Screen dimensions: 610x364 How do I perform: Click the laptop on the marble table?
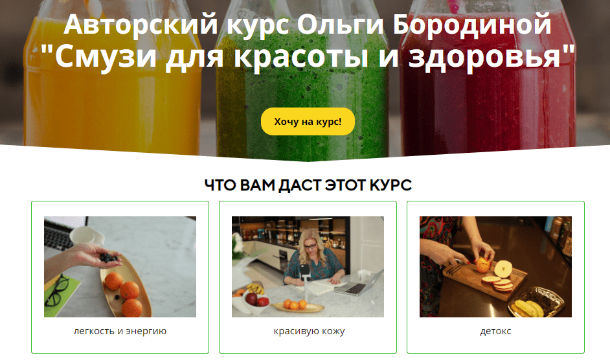tap(357, 284)
